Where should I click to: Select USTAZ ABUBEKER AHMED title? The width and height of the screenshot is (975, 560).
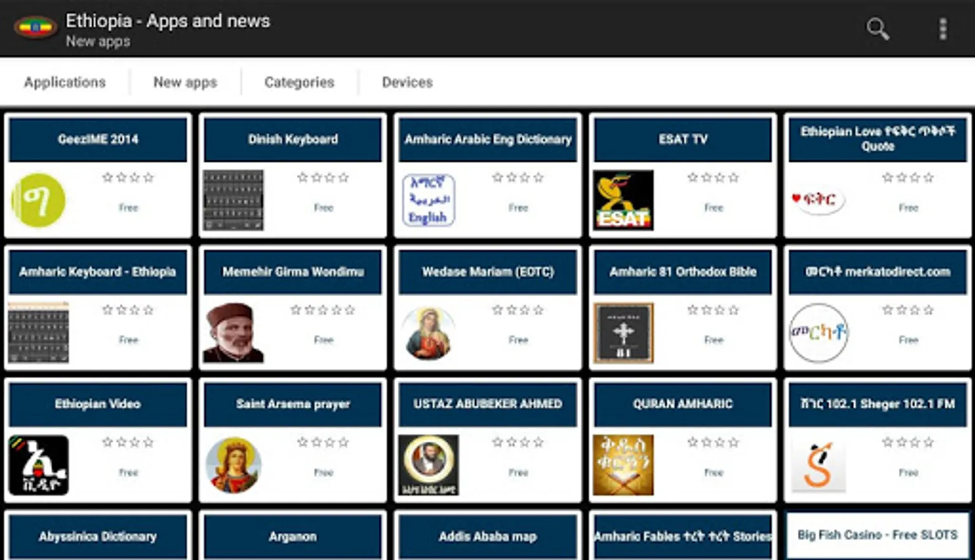click(x=488, y=404)
